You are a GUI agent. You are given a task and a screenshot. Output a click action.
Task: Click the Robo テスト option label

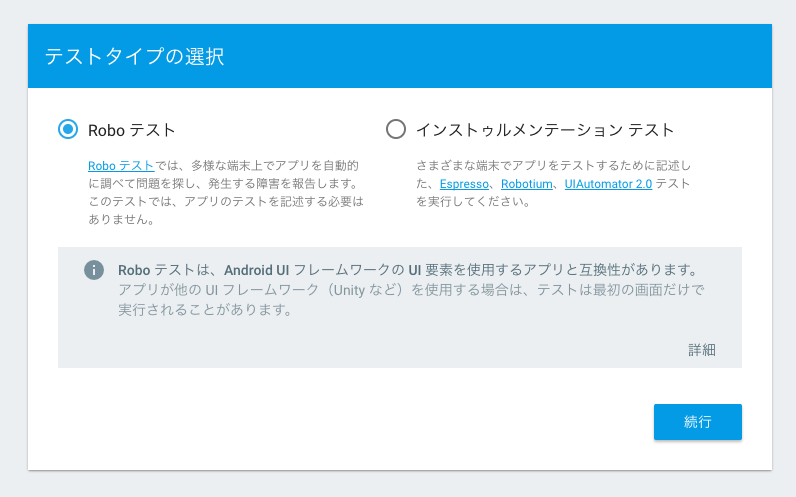coord(131,130)
